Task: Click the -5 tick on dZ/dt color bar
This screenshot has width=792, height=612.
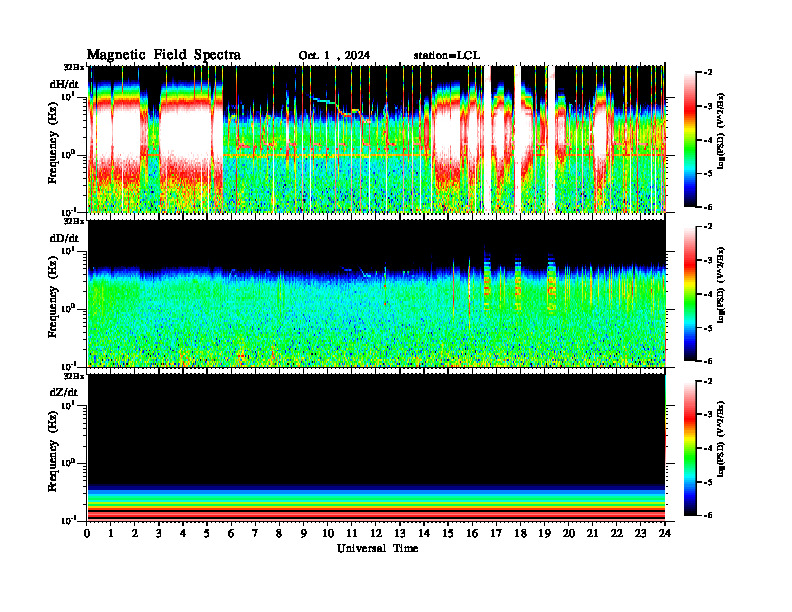Action: (708, 482)
